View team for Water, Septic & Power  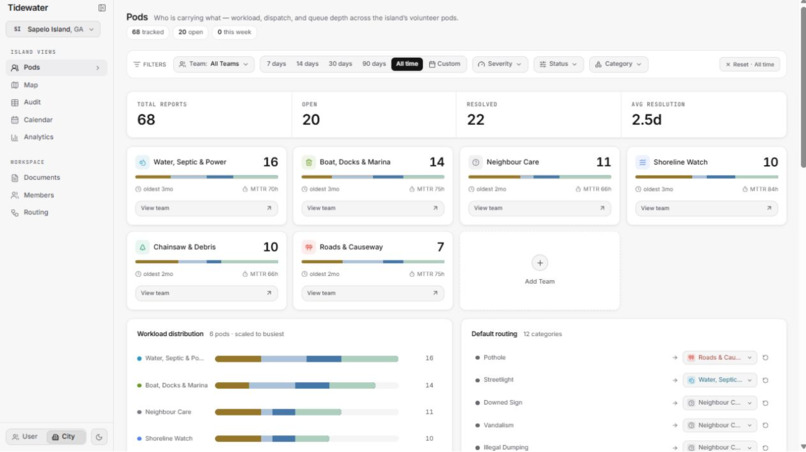coord(206,208)
